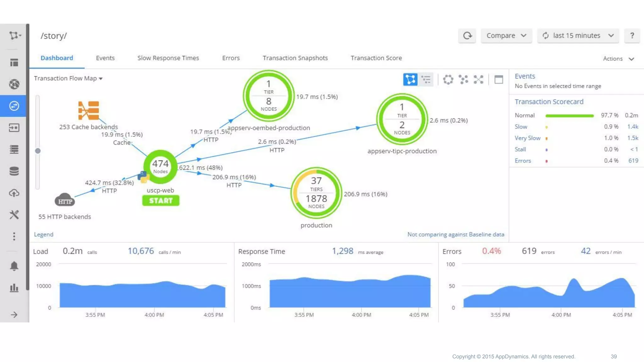Open the service endpoints sidebar icon
The image size is (644, 362).
coord(14,128)
